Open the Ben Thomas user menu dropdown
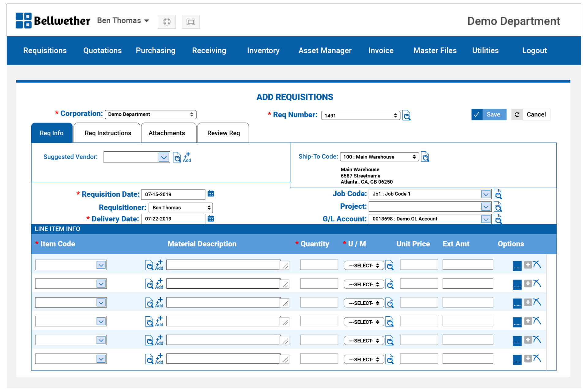Screen dimensions: 588x392 tap(123, 21)
